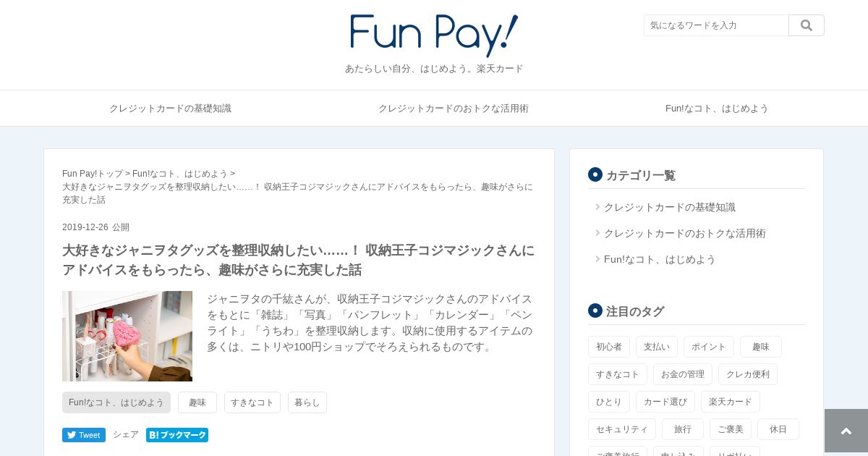Image resolution: width=868 pixels, height=456 pixels.
Task: Open Fun!なコト、はじめよう breadcrumb link
Action: pyautogui.click(x=180, y=174)
